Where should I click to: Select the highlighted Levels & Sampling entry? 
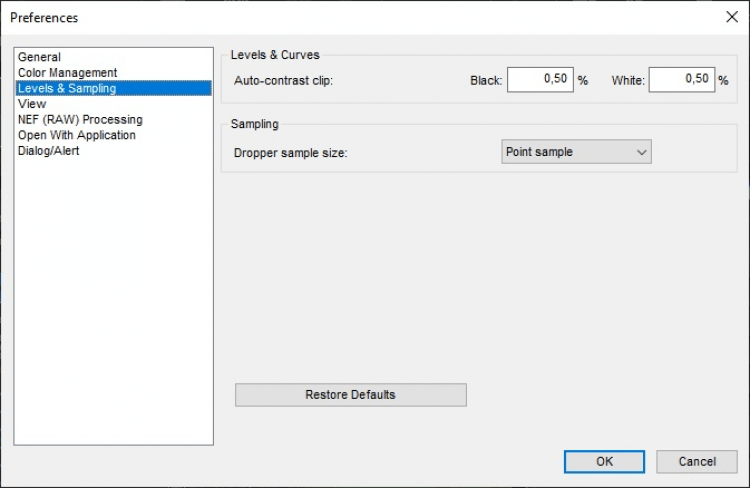67,88
